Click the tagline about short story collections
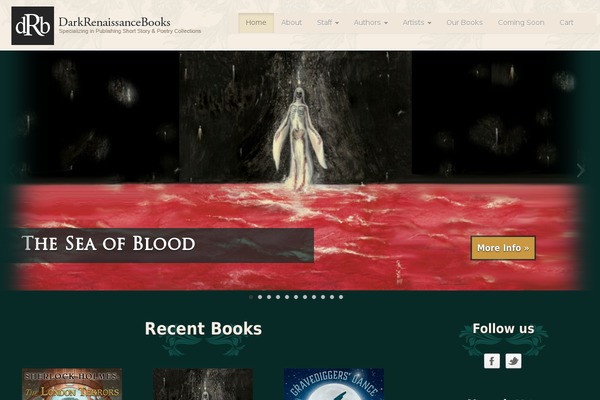Screen dimensions: 600x400 [130, 31]
